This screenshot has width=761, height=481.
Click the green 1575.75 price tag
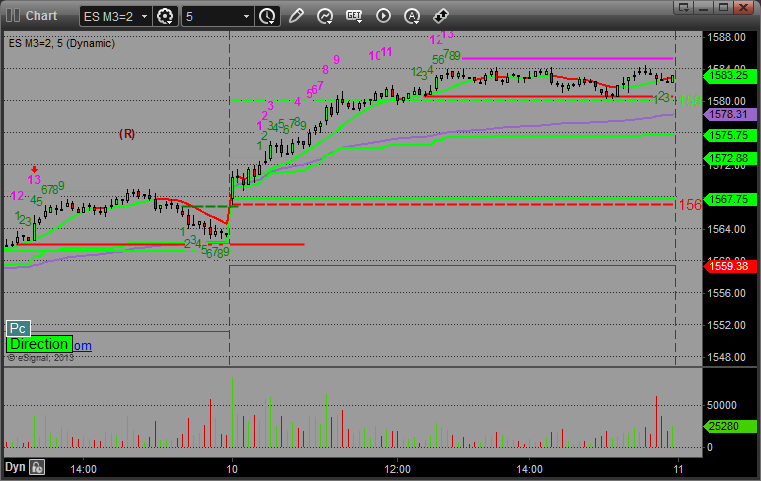point(729,135)
